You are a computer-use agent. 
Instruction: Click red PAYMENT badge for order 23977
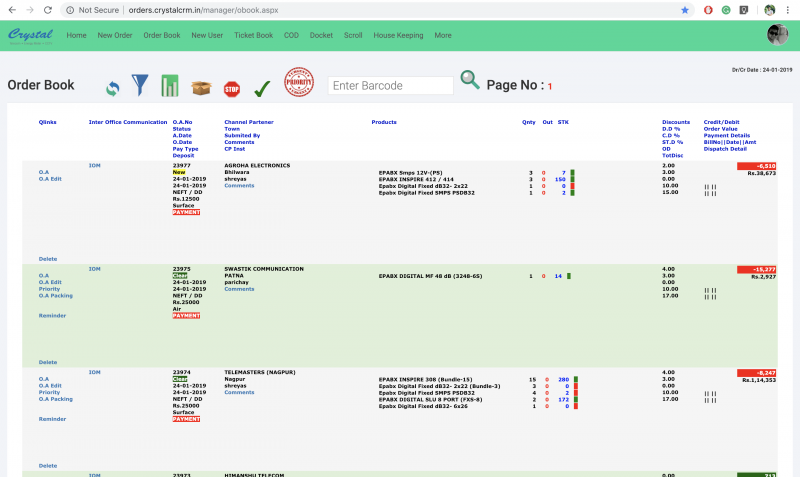[x=186, y=212]
